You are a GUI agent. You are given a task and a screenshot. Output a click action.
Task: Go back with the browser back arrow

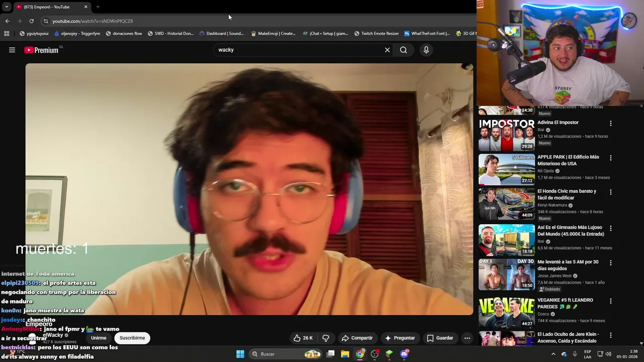tap(7, 21)
